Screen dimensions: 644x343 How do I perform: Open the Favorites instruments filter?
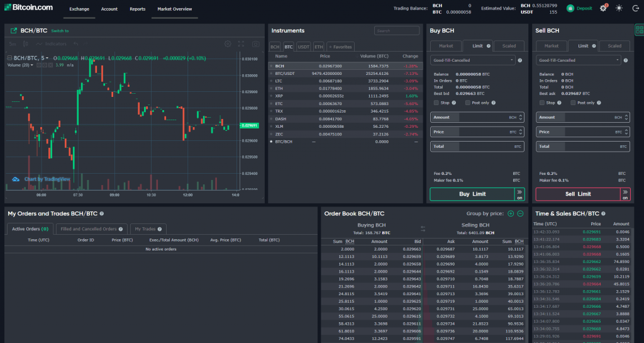coord(340,47)
